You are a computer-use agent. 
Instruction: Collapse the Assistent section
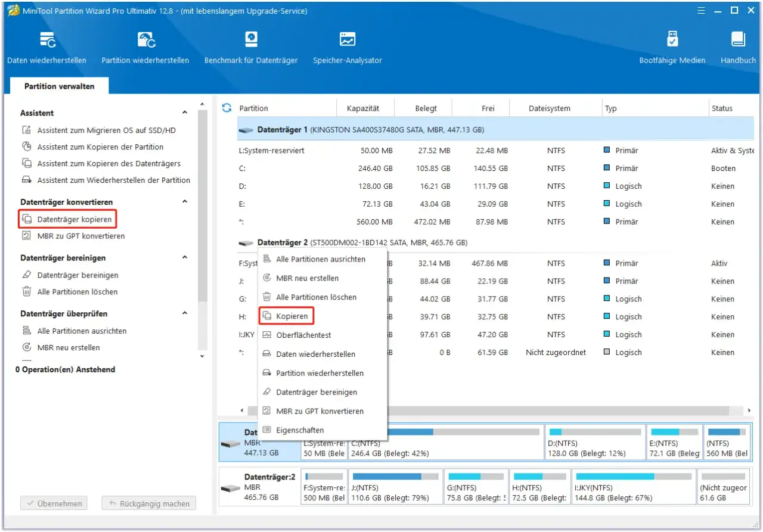[x=185, y=113]
